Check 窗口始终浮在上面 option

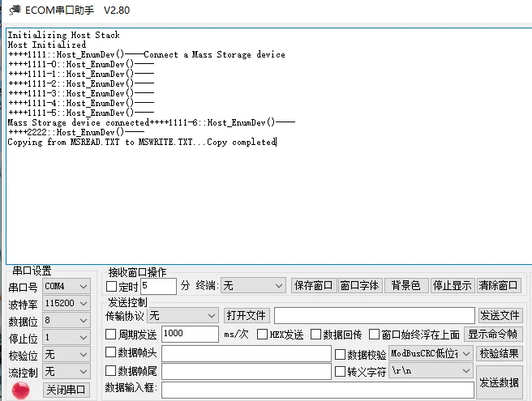click(x=374, y=335)
